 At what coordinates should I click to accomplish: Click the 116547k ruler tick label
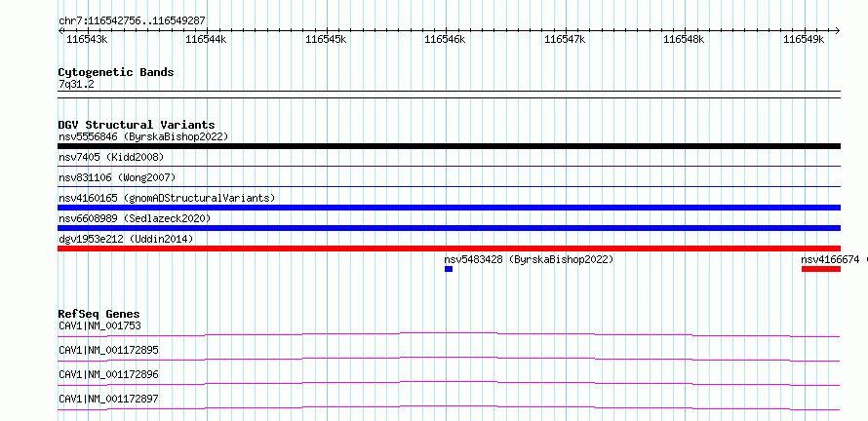point(566,39)
